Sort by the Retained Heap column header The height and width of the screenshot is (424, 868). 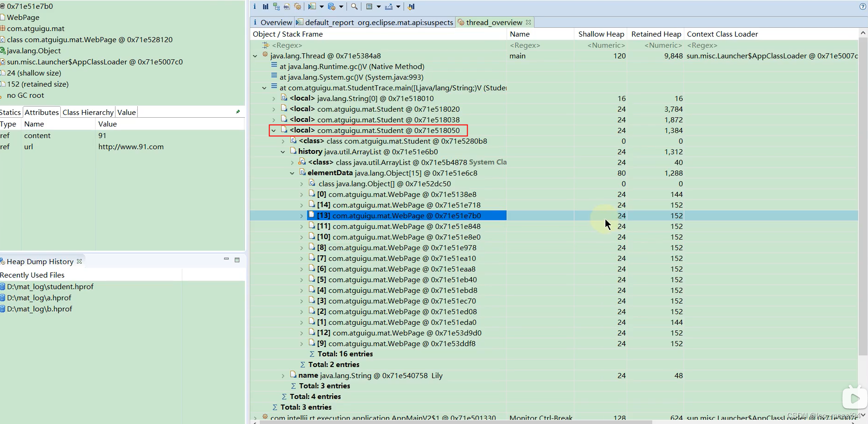tap(656, 34)
